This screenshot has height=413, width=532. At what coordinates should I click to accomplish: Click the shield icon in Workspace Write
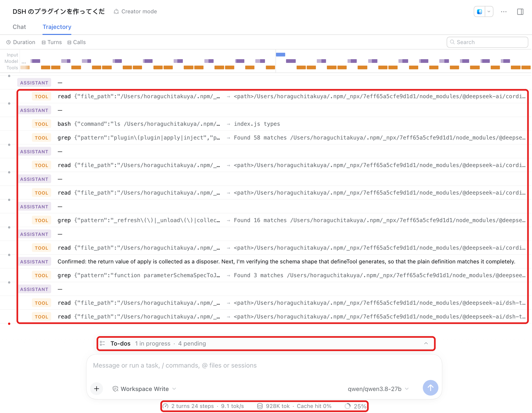coord(115,389)
